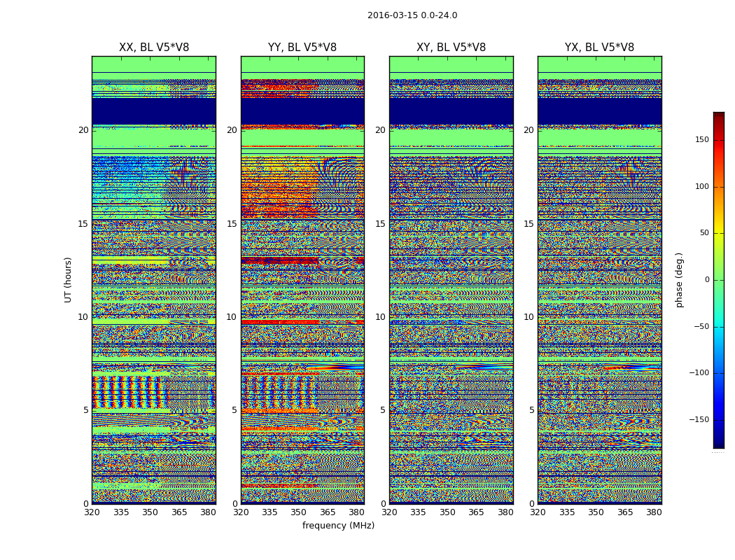
Task: Click the 15 hour tick of XX panel
Action: (83, 223)
